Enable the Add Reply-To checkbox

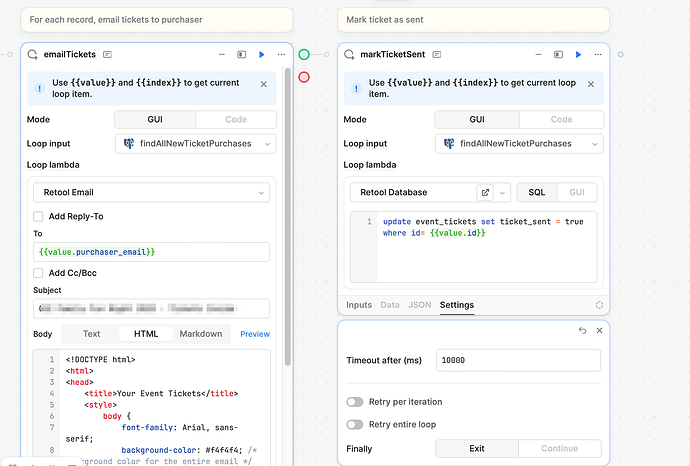coord(38,216)
